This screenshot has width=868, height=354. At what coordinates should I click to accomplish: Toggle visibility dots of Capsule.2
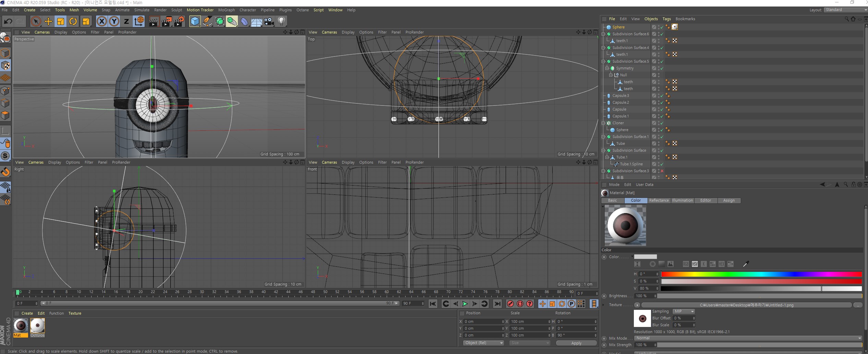point(659,102)
